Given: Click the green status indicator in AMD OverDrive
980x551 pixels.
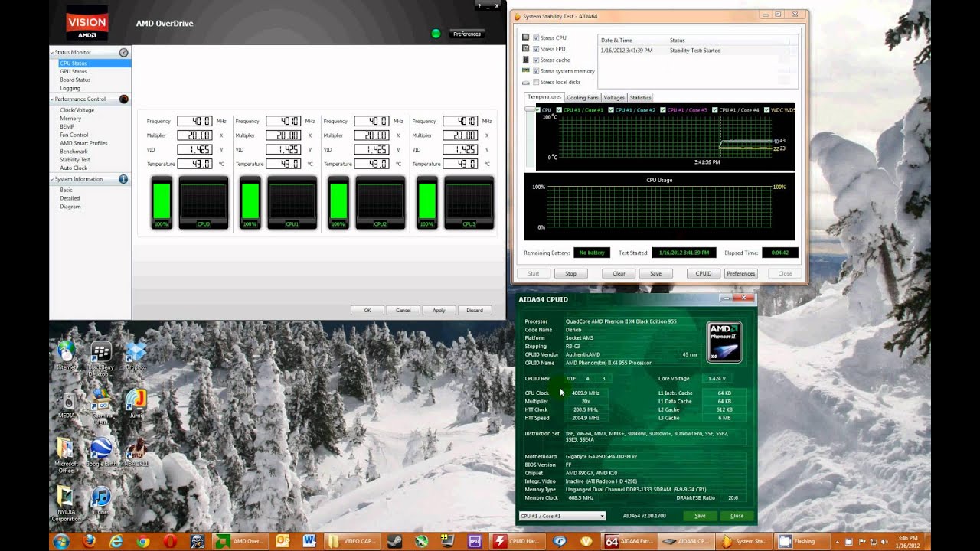Looking at the screenshot, I should (x=436, y=34).
